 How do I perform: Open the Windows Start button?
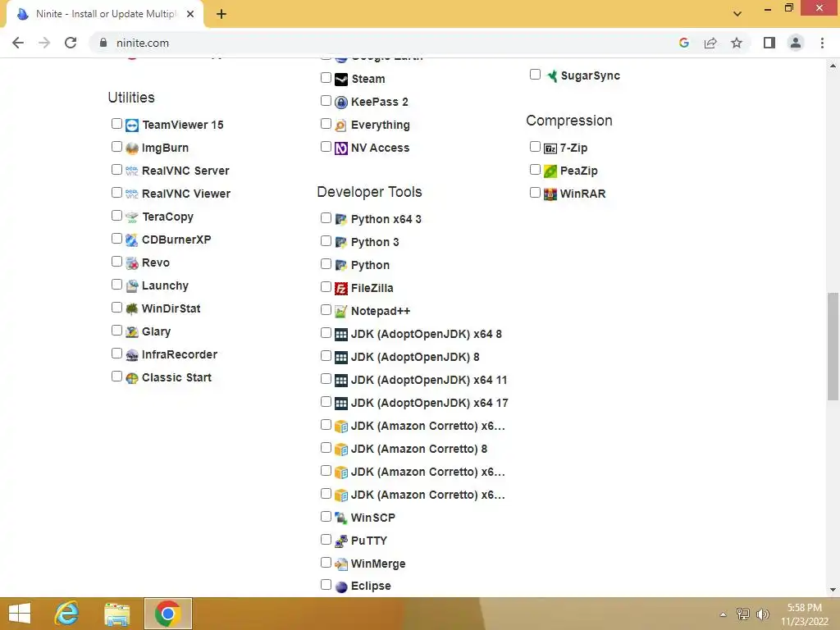point(20,614)
